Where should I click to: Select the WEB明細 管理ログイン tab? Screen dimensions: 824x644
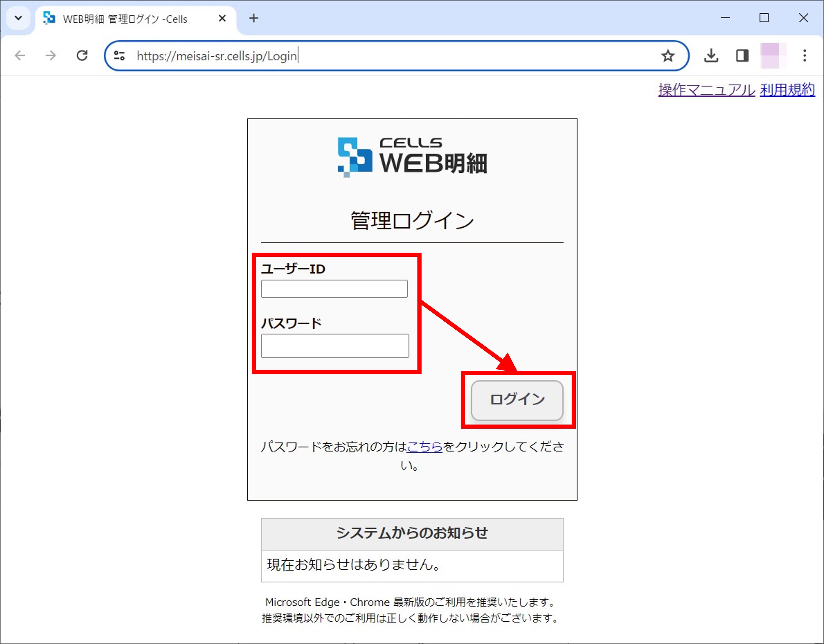click(x=136, y=19)
